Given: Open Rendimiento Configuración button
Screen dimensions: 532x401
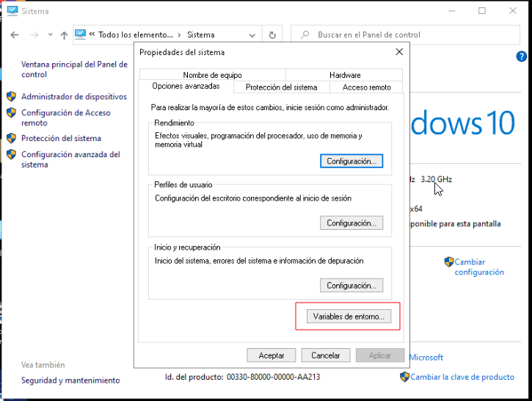Looking at the screenshot, I should [x=351, y=161].
